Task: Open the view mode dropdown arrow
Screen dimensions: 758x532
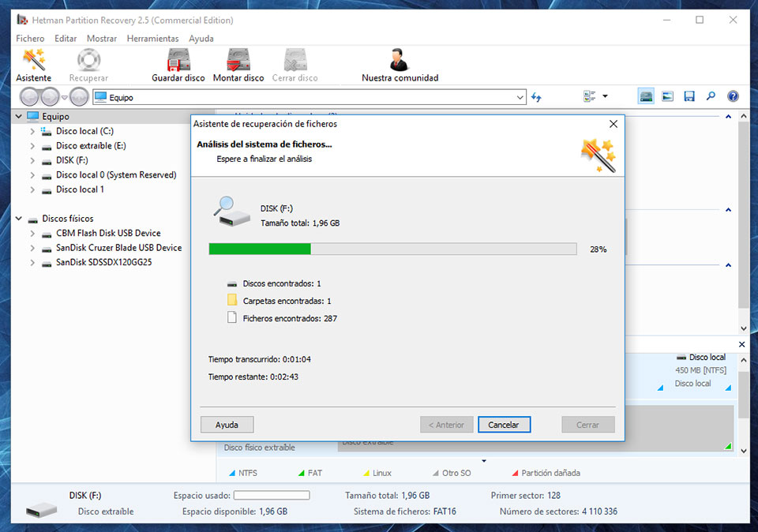Action: pyautogui.click(x=606, y=96)
